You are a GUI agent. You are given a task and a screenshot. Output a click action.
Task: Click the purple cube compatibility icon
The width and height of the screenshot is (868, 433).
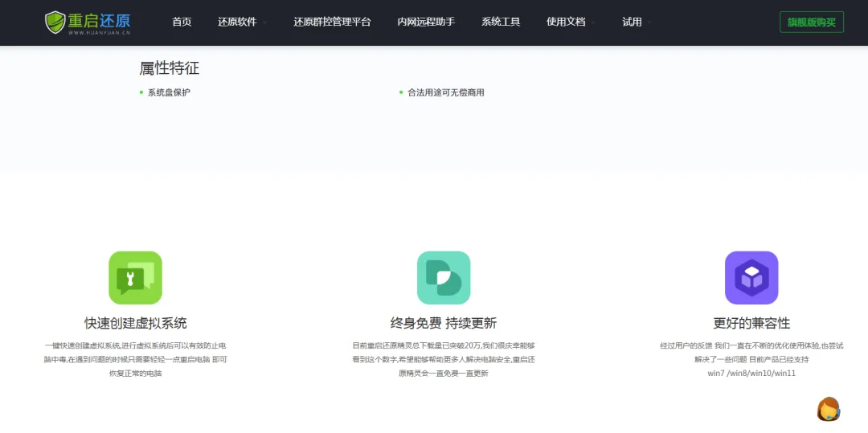(751, 278)
